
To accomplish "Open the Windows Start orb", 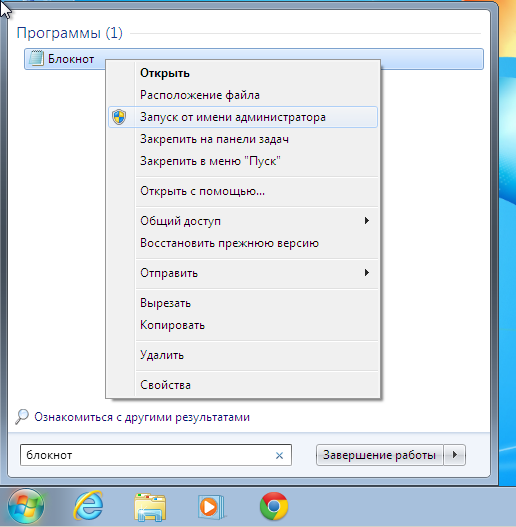I will [26, 506].
